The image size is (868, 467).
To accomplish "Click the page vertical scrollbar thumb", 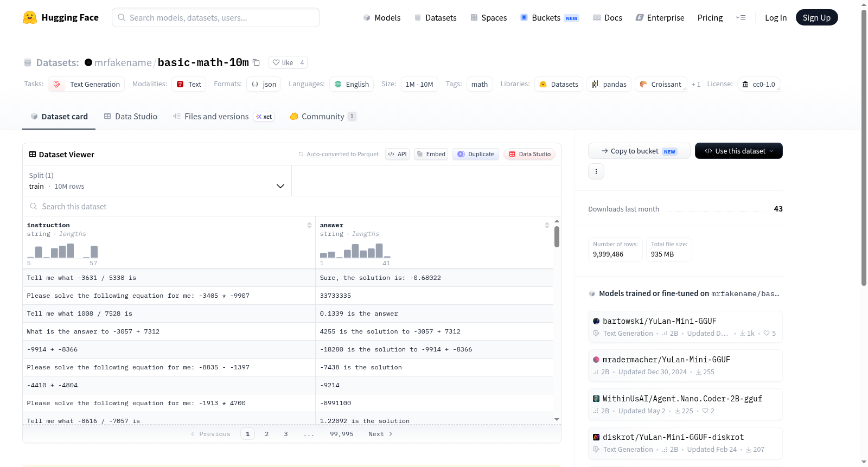I will [864, 146].
